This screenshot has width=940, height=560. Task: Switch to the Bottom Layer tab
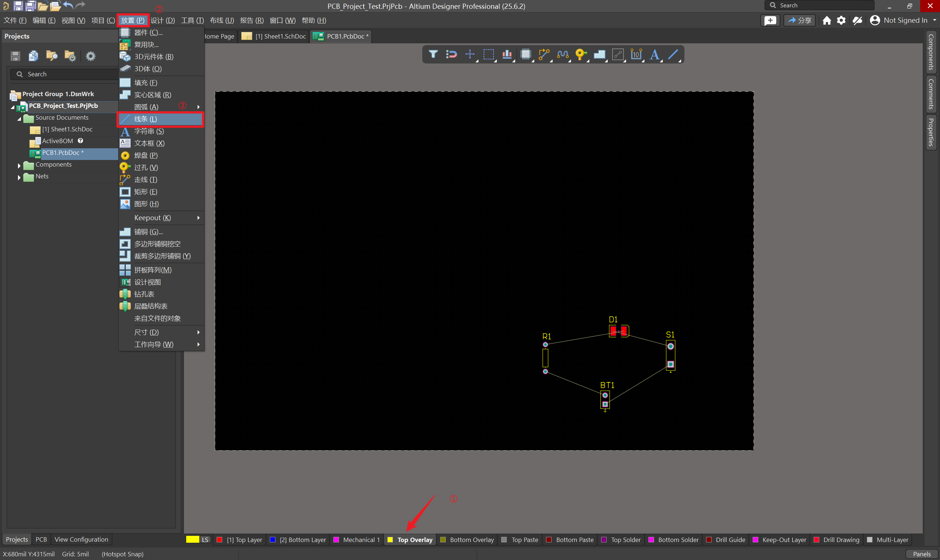pos(303,539)
